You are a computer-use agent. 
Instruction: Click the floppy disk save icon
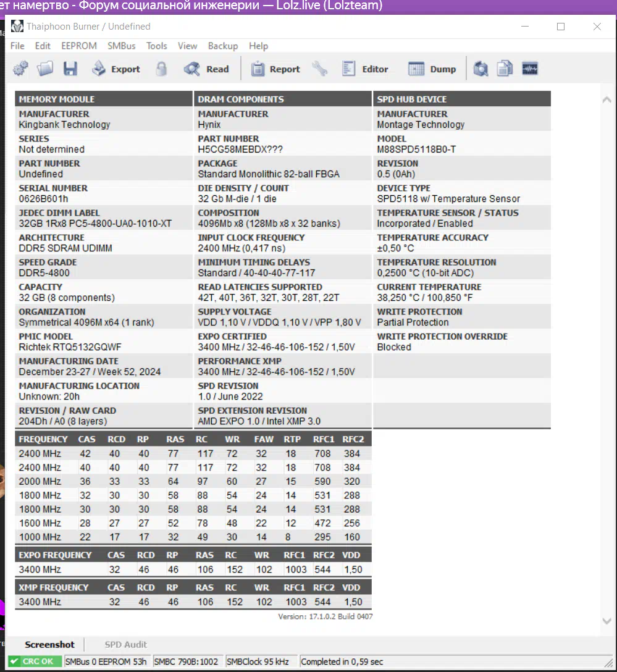pyautogui.click(x=70, y=69)
